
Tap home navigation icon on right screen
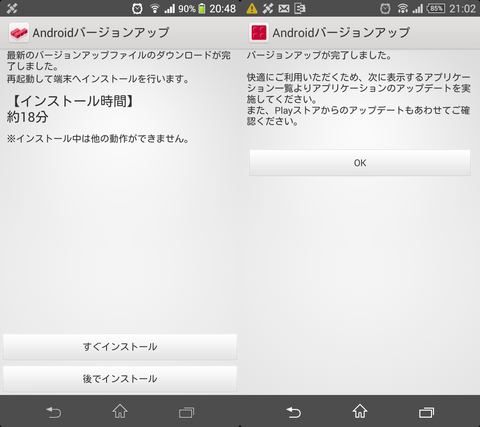coord(360,411)
